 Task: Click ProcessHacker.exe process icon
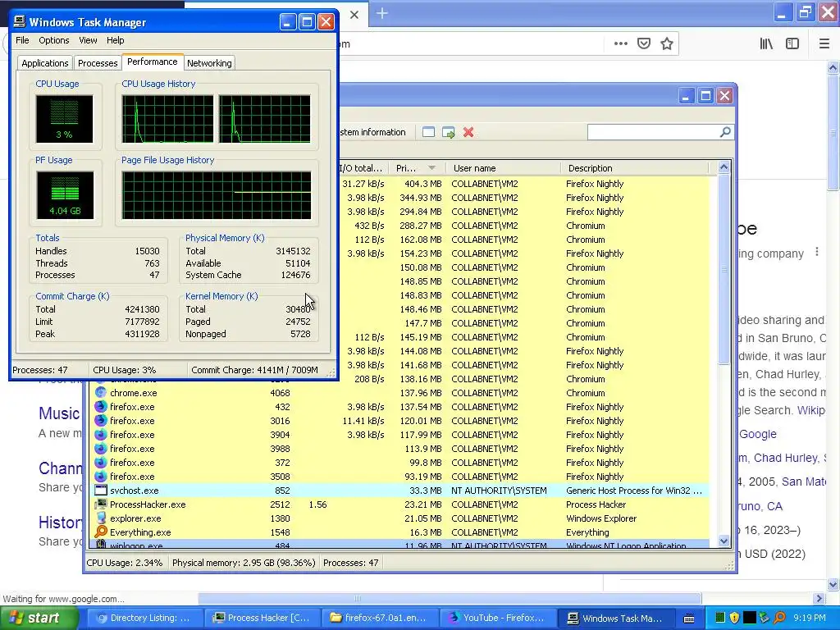[x=100, y=504]
